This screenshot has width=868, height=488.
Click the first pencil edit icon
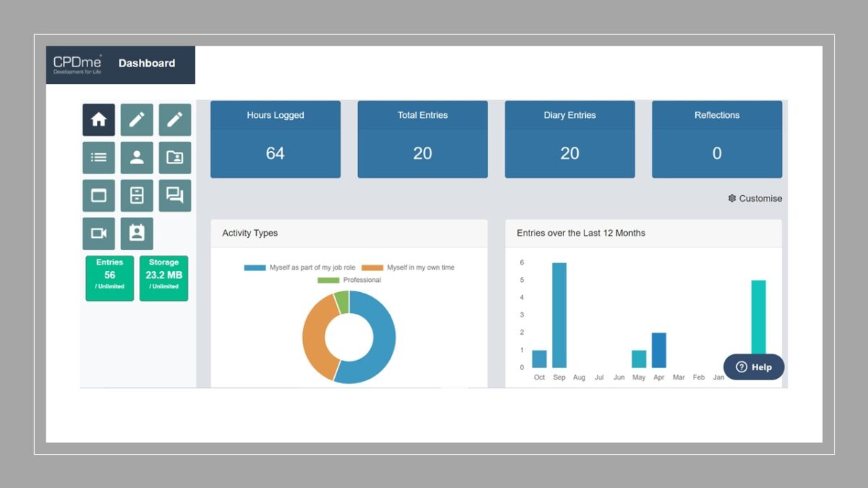point(137,119)
